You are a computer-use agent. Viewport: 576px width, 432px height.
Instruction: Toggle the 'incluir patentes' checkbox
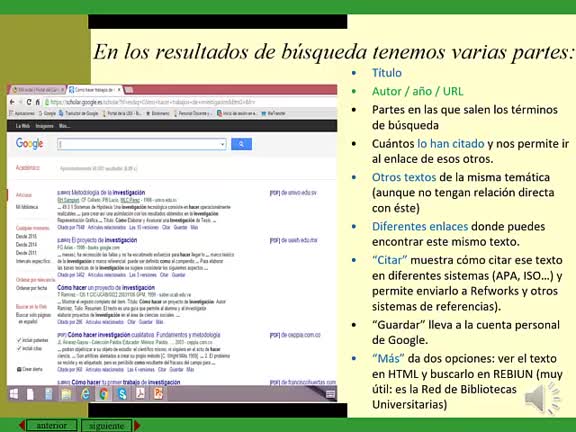click(19, 340)
